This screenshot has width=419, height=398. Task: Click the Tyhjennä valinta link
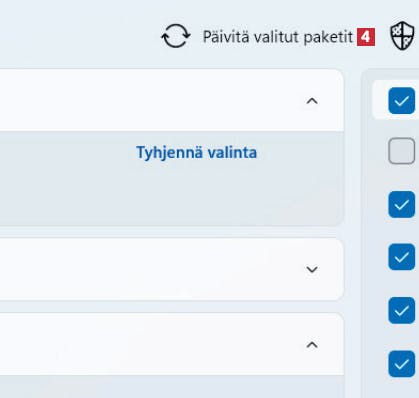(x=197, y=153)
